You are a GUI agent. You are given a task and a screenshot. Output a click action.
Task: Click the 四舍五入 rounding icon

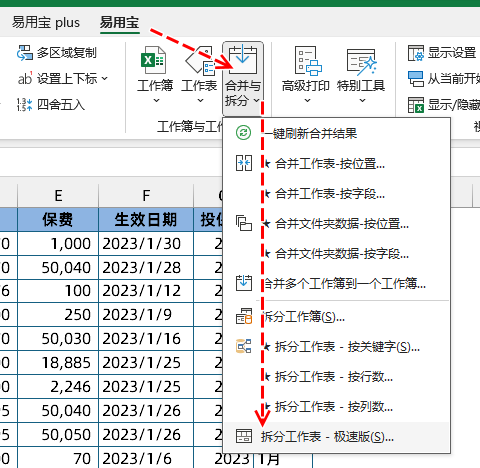(x=25, y=105)
